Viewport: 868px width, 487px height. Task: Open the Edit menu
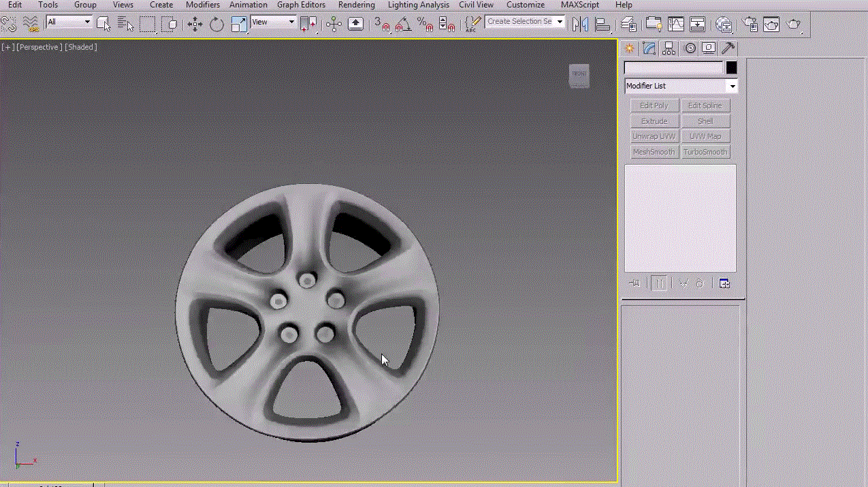[15, 5]
